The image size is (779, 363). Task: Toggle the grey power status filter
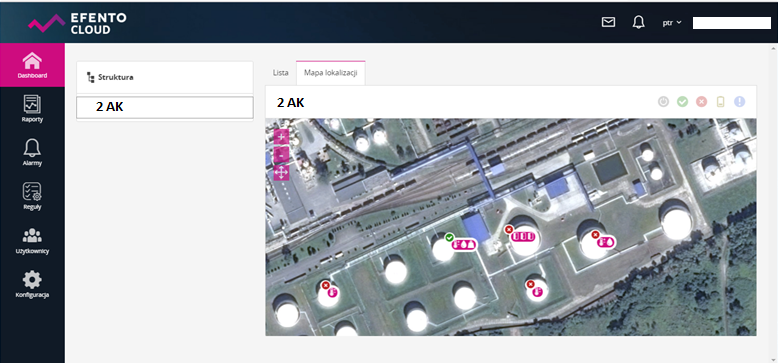point(664,102)
